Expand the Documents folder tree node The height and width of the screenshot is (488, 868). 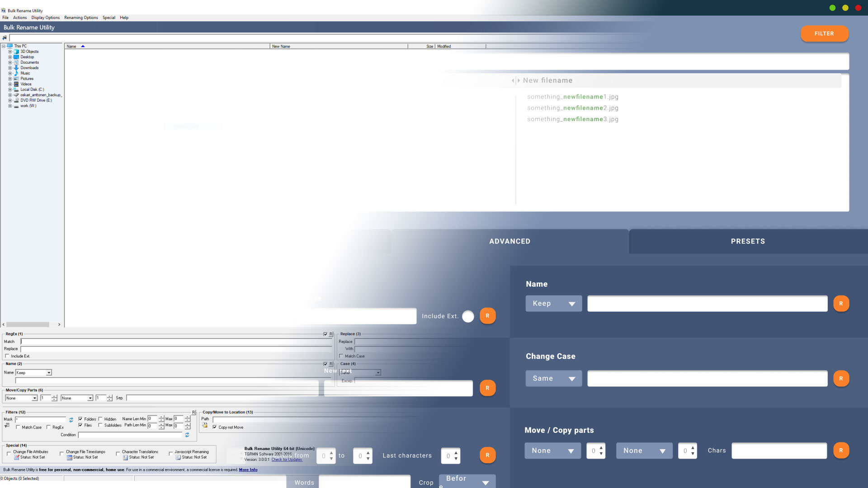coord(10,62)
